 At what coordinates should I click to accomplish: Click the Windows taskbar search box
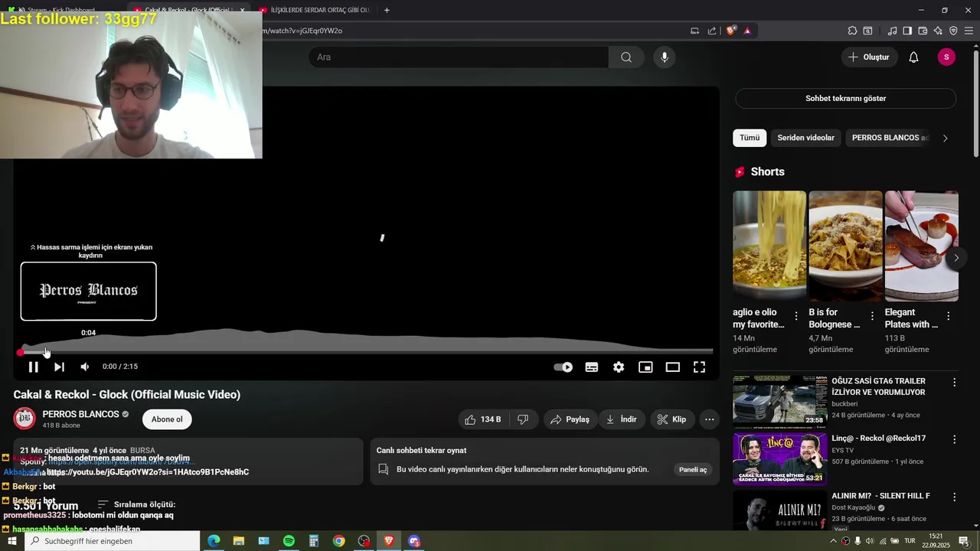113,541
